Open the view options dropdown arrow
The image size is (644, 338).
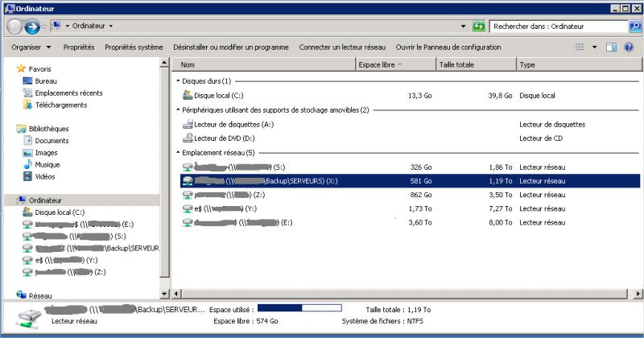point(594,47)
